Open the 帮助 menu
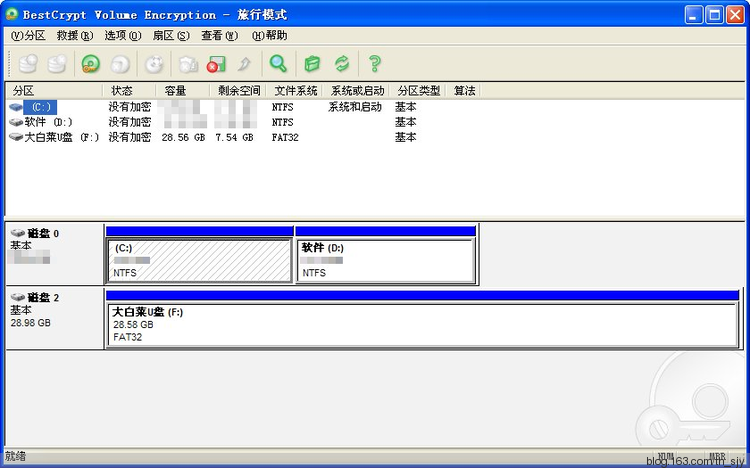This screenshot has height=468, width=750. tap(269, 35)
